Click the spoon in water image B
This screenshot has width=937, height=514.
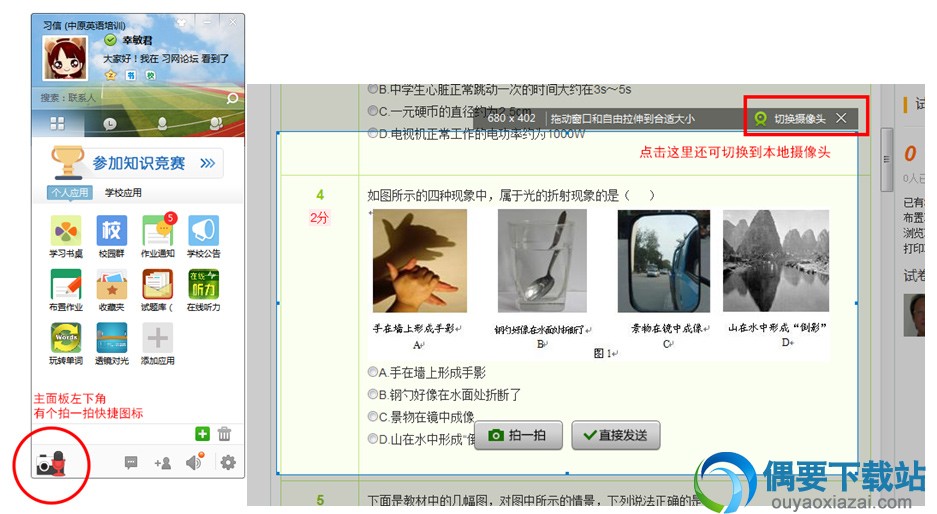(x=542, y=261)
